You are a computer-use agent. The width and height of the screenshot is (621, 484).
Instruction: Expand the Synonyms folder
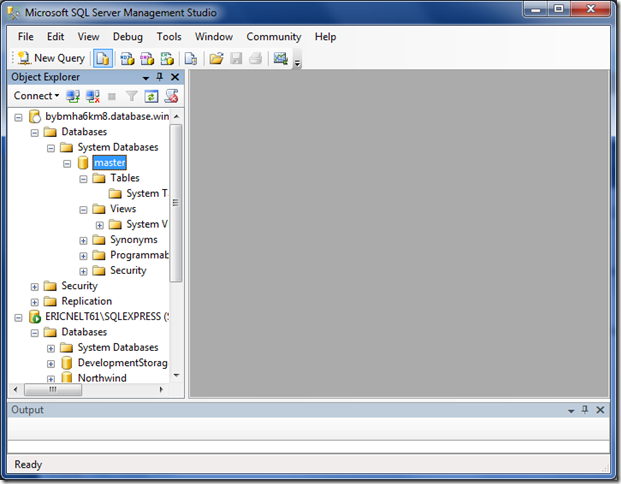click(83, 241)
